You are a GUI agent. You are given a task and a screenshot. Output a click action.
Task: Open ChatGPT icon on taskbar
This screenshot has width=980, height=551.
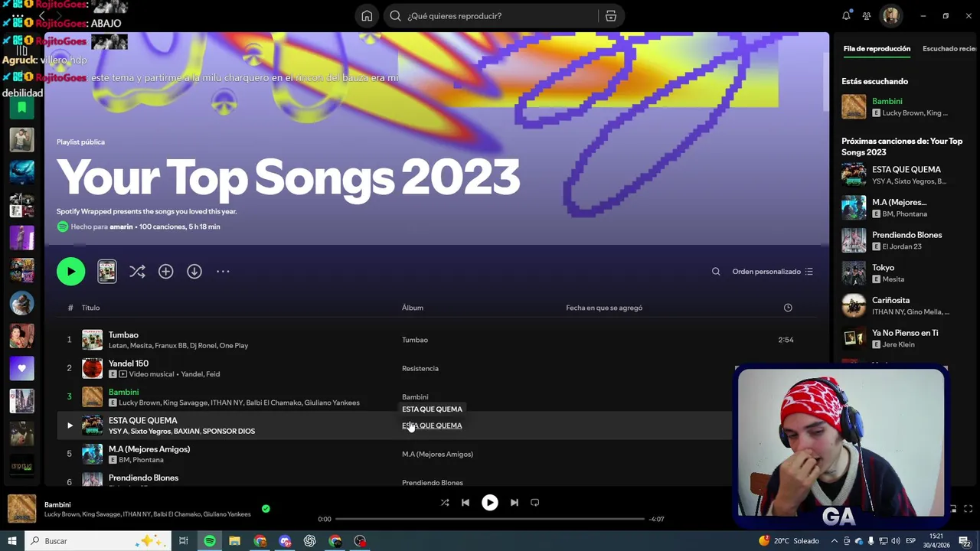point(310,541)
